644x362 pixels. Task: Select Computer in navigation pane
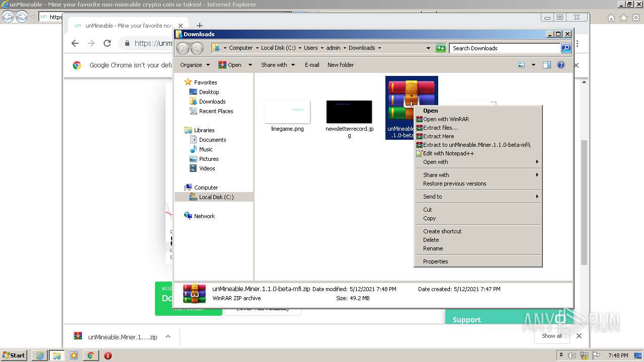point(206,188)
